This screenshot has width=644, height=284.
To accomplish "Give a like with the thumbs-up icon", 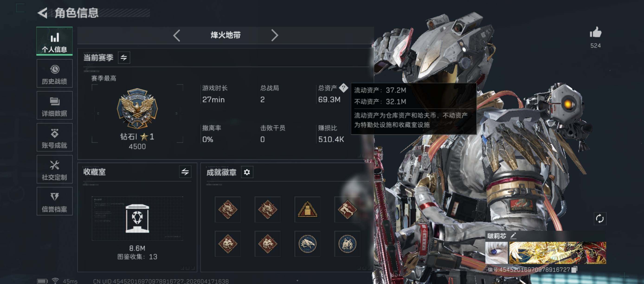I will pos(596,32).
